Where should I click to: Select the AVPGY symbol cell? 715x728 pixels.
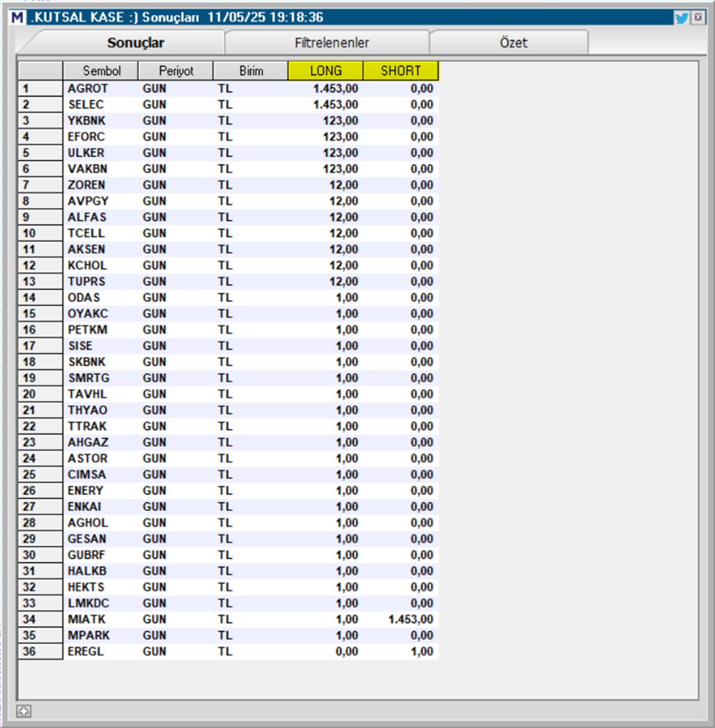[101, 201]
